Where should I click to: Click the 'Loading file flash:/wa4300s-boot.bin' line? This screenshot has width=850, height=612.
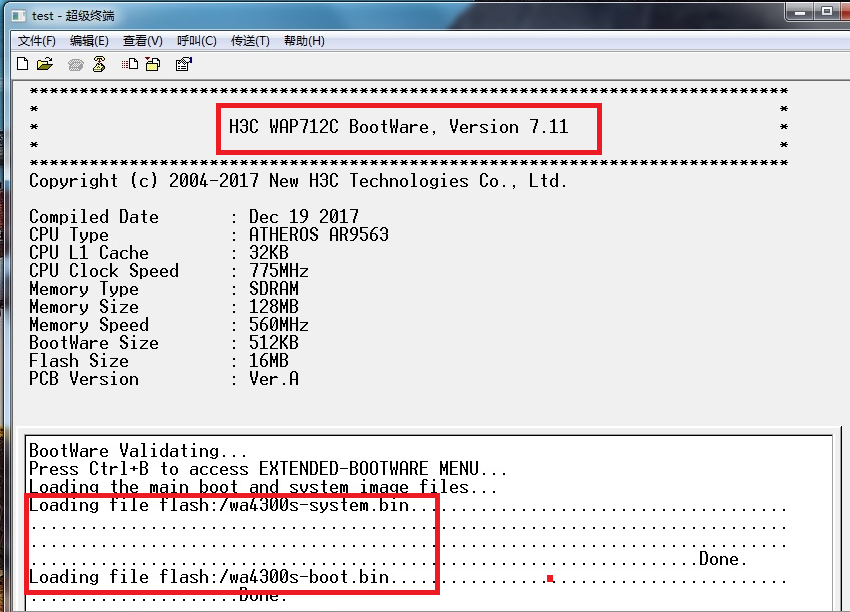tap(408, 577)
